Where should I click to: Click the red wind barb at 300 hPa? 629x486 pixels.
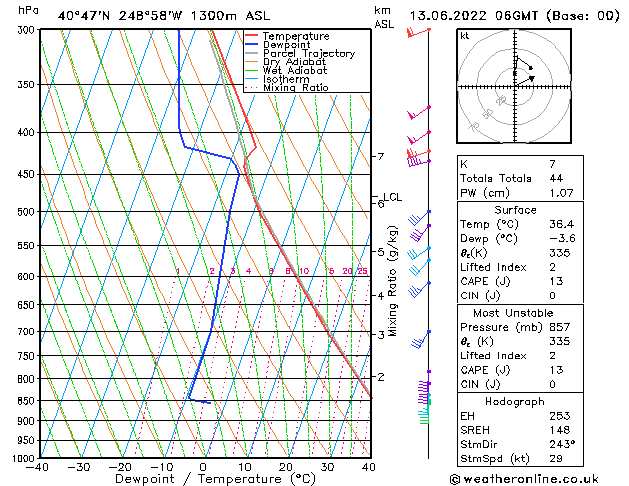[x=418, y=32]
